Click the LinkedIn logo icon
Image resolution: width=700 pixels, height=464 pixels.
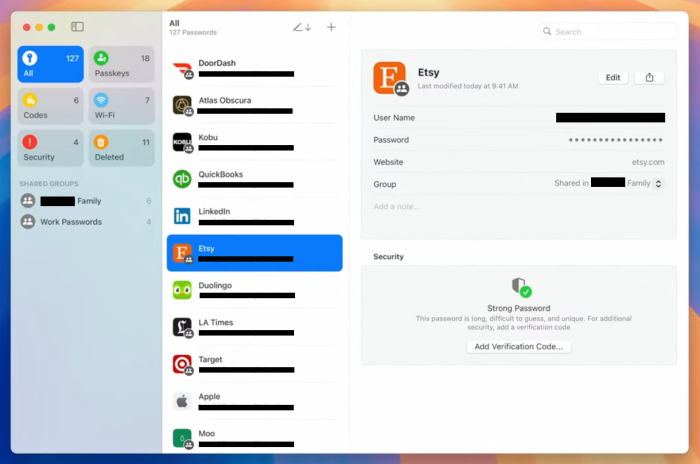[182, 216]
